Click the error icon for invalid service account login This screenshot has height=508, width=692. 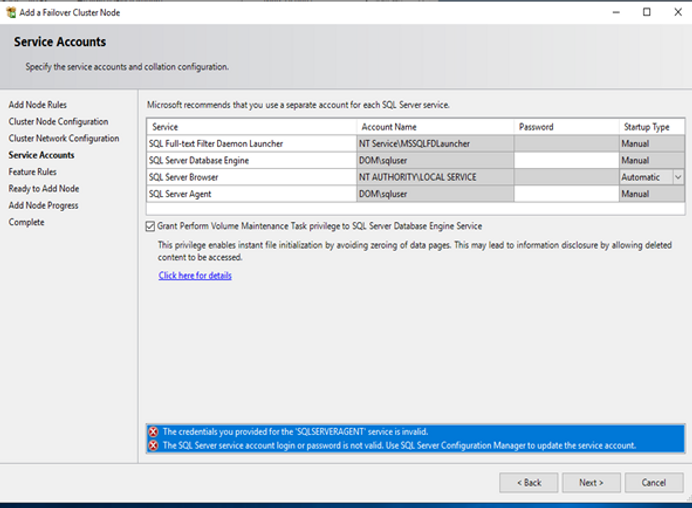[x=153, y=445]
